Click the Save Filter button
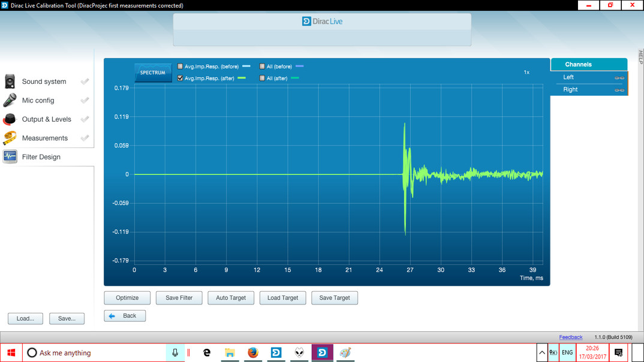The image size is (644, 362). 179,298
